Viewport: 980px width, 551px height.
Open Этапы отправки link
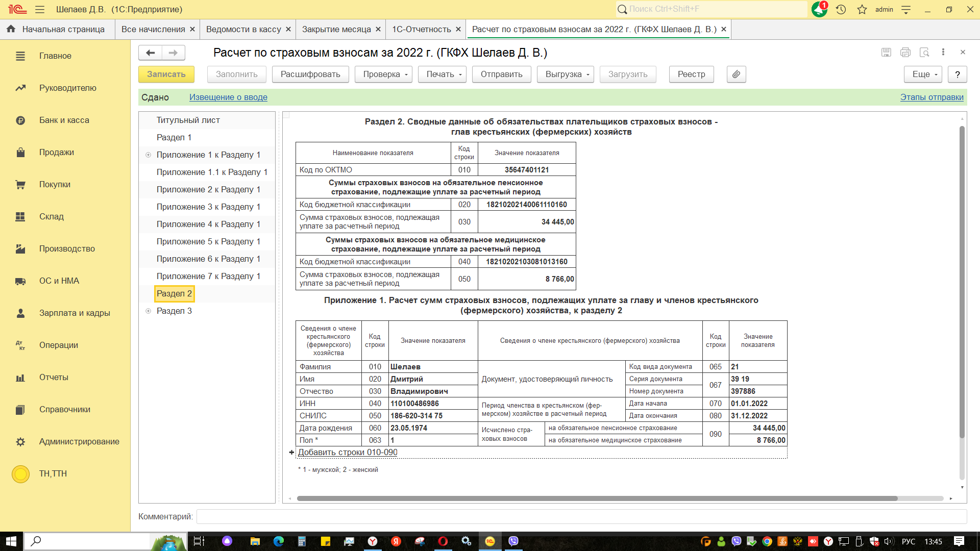(x=932, y=97)
